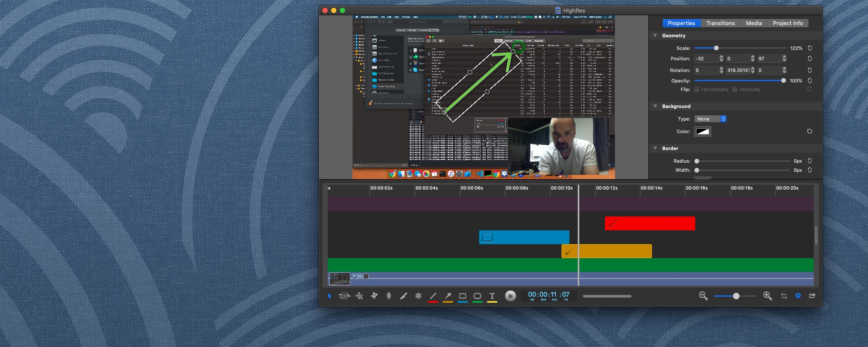Open the Background Type dropdown

[x=710, y=119]
